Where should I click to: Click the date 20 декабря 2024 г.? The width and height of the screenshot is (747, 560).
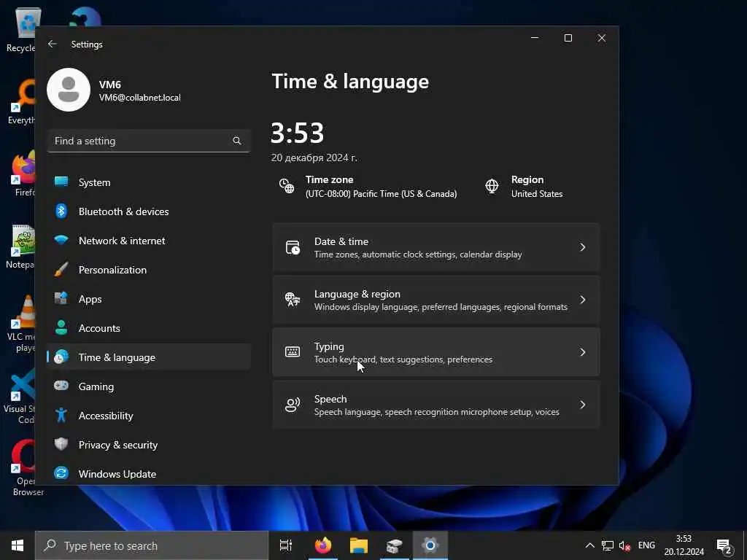tap(314, 157)
